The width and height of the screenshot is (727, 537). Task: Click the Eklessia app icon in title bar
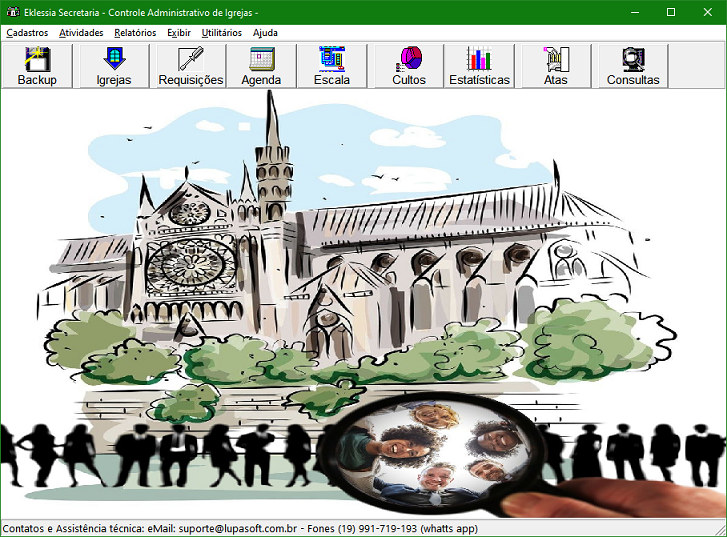click(x=13, y=12)
